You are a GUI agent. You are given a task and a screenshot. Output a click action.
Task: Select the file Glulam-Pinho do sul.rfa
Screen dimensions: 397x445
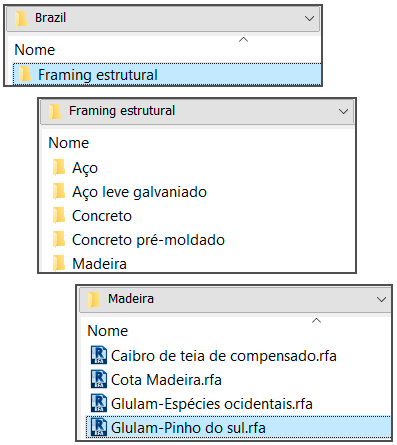[238, 428]
